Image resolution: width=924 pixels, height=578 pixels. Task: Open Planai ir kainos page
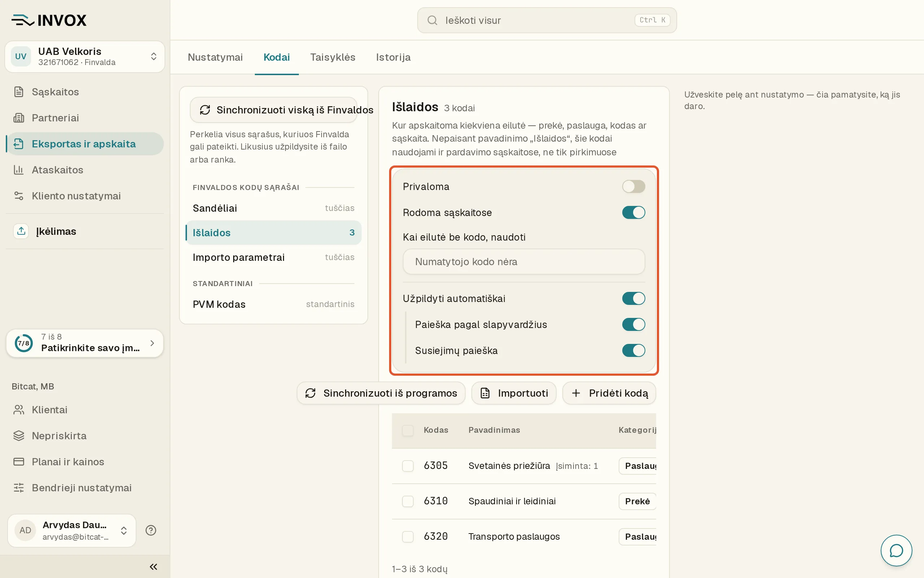[85, 462]
